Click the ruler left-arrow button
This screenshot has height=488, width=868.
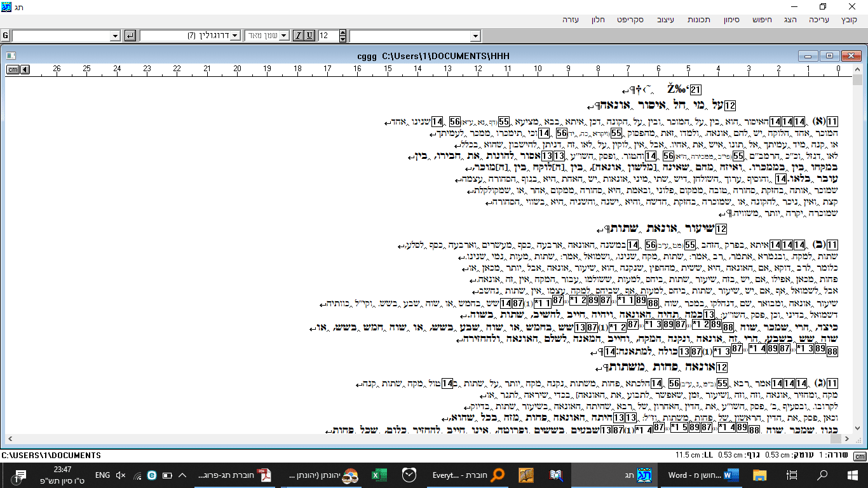tap(25, 69)
